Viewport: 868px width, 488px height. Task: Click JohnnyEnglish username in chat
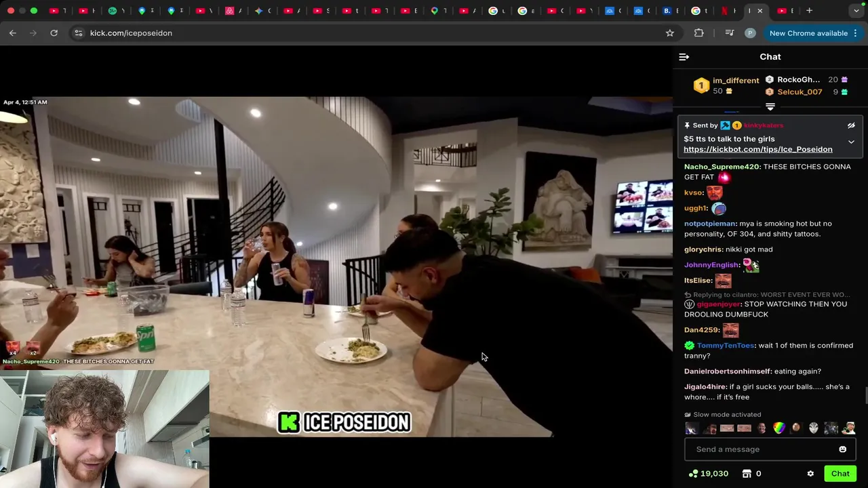coord(711,265)
